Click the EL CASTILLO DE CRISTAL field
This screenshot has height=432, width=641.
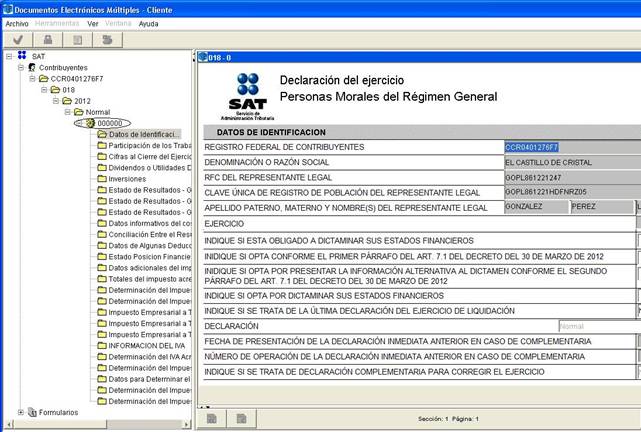click(572, 162)
